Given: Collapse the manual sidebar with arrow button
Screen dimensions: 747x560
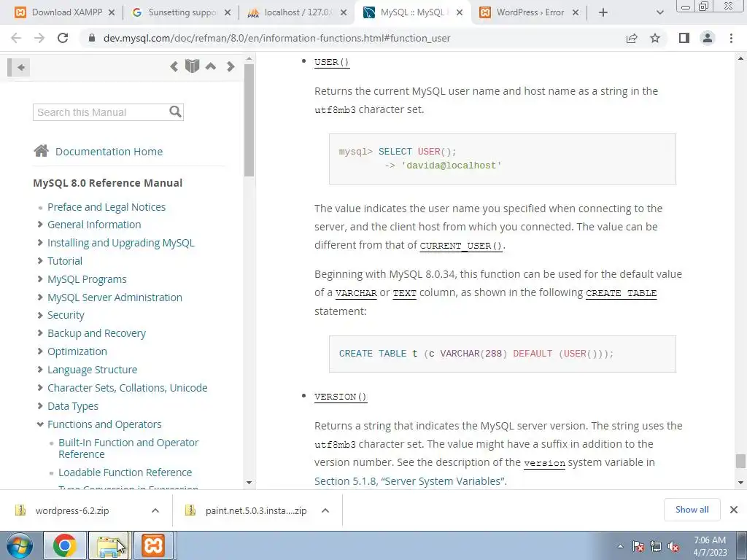Looking at the screenshot, I should click(x=19, y=67).
